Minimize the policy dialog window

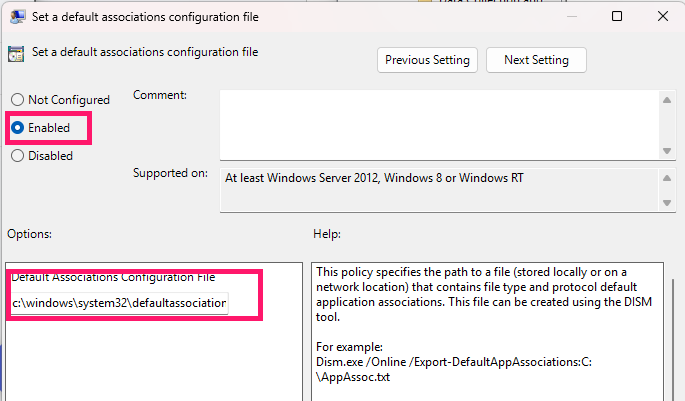[x=572, y=16]
